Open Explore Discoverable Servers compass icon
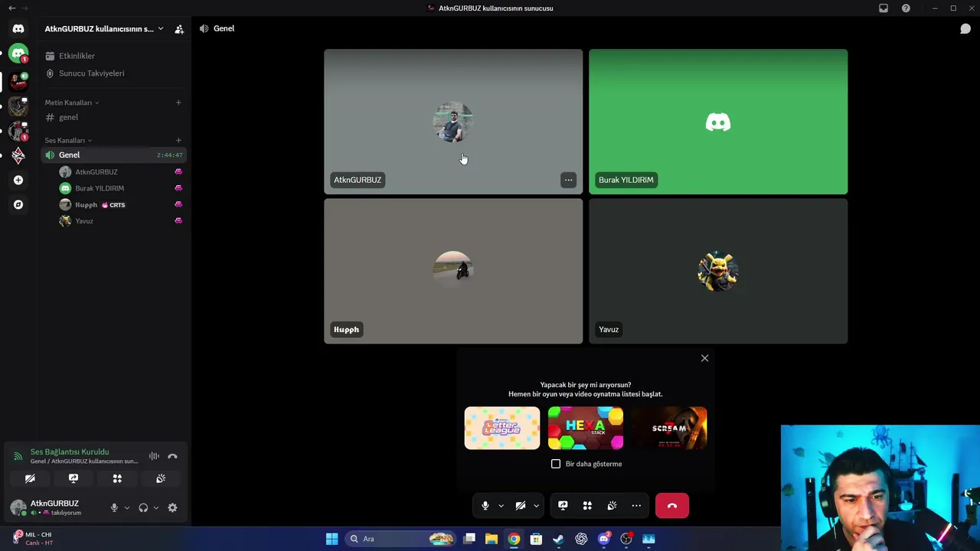The height and width of the screenshot is (551, 980). (x=18, y=204)
